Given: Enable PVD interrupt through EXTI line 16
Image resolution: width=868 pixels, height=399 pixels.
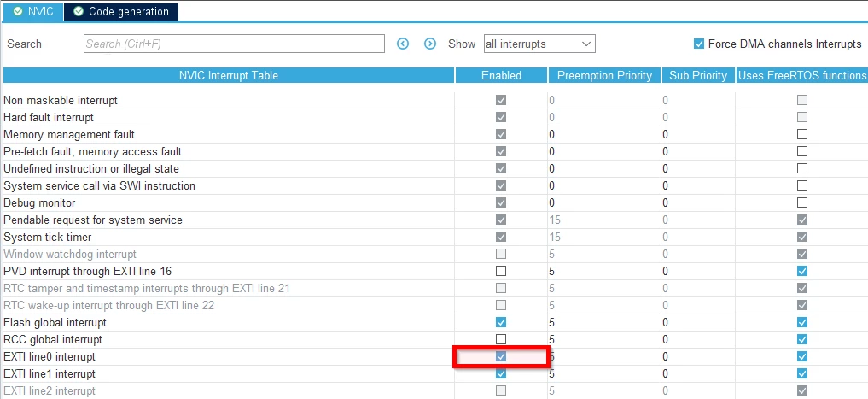Looking at the screenshot, I should click(x=501, y=271).
